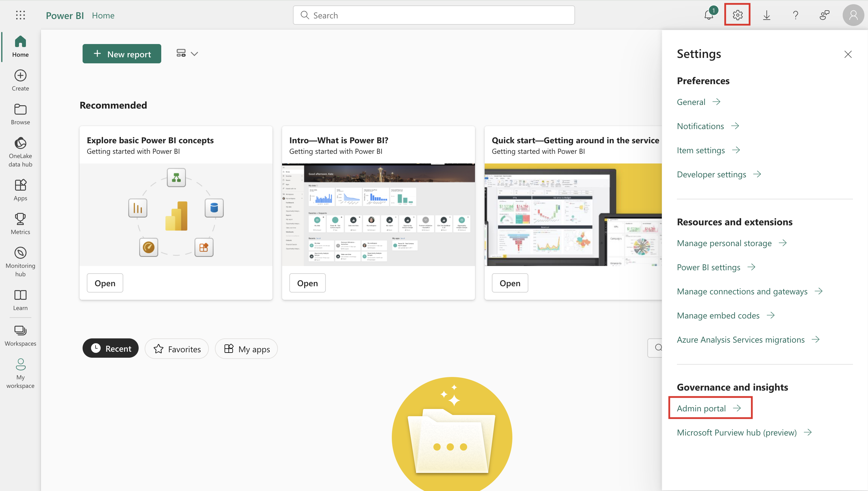Go to Home in left navigation
Image resolution: width=868 pixels, height=491 pixels.
point(20,46)
